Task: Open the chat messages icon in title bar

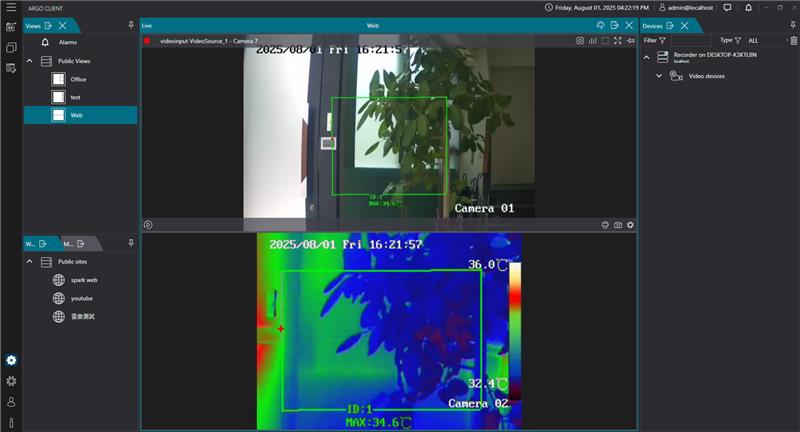Action: point(727,7)
